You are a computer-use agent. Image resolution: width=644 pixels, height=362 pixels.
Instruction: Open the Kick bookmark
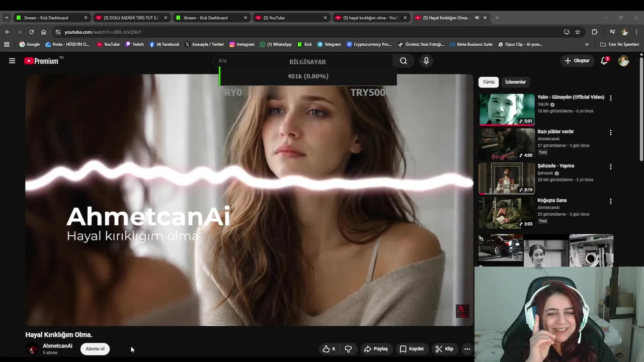tap(304, 44)
